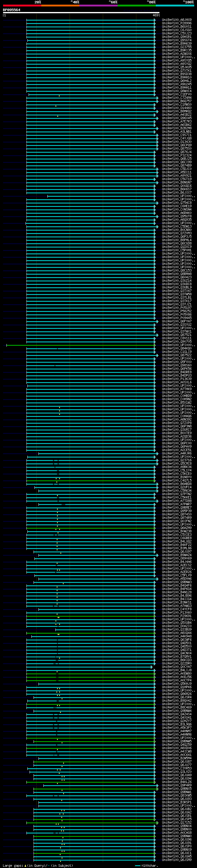The width and height of the screenshot is (197, 868).
Task: Select the UniRef100_B2B2M8 label
Action: tap(177, 128)
